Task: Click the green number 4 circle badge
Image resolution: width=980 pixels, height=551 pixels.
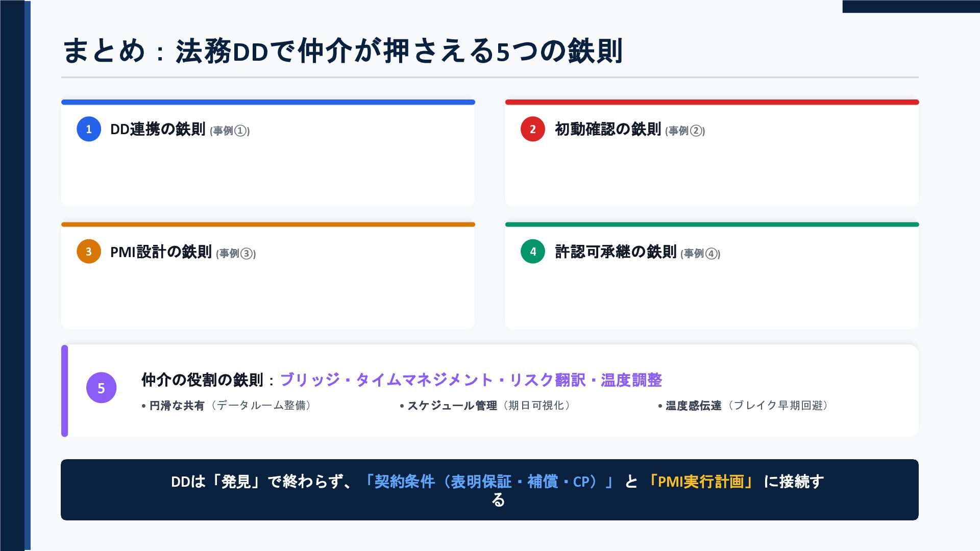Action: 533,252
